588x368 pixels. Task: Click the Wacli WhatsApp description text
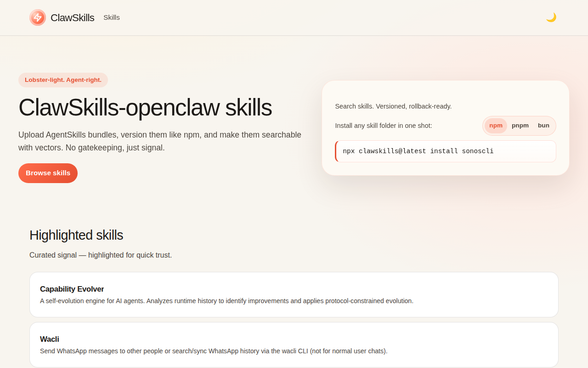[x=214, y=351]
